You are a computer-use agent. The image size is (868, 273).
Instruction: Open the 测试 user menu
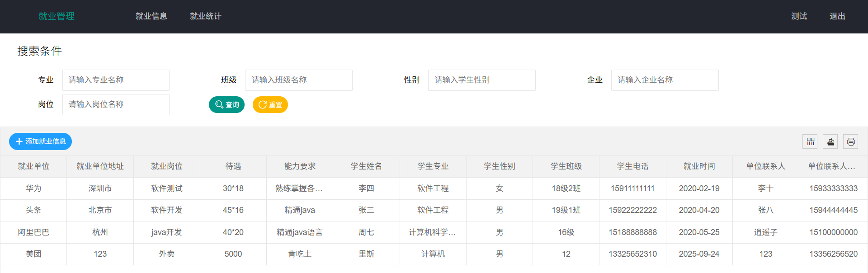[799, 16]
